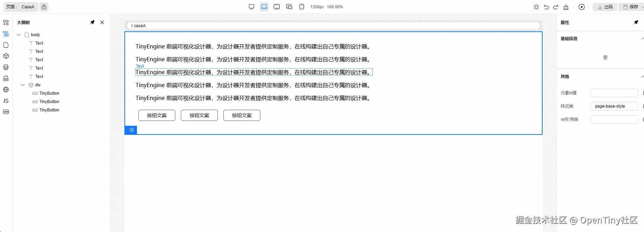Click the page lock icon
The height and width of the screenshot is (232, 644).
pos(44,7)
